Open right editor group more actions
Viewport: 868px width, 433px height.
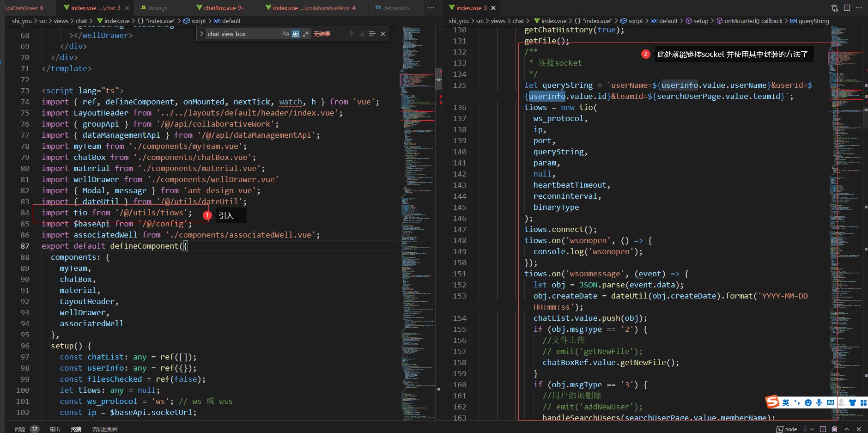click(x=859, y=8)
